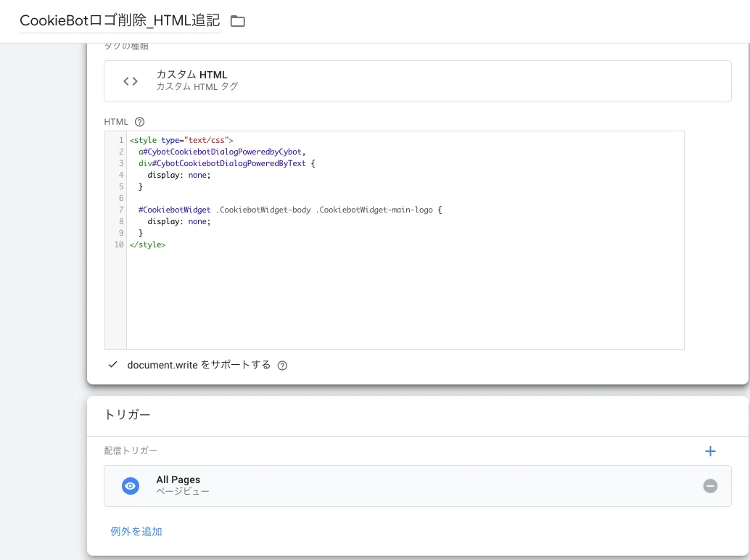Open the help icon next to HTML label
Screen dimensions: 750x560
tap(139, 122)
